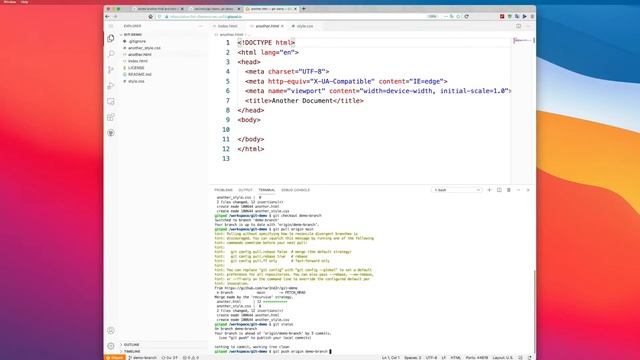The image size is (640, 360).
Task: Click the 'Layout: U.S.' status item
Action: [502, 358]
